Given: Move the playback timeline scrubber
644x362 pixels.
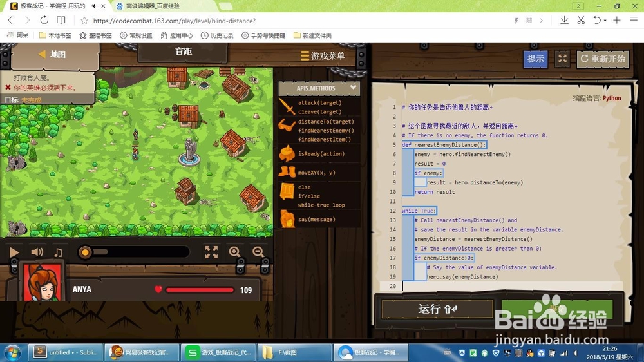Looking at the screenshot, I should (x=86, y=252).
